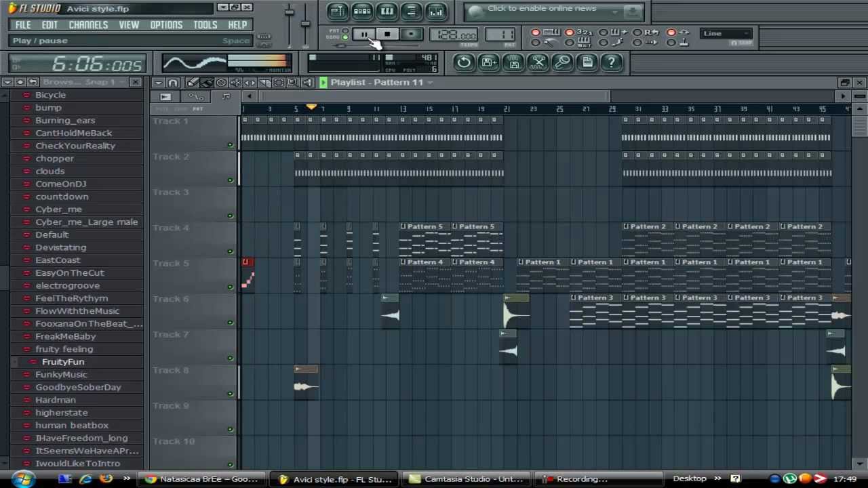Click the tempo display 128.000
The height and width of the screenshot is (488, 868).
click(x=453, y=35)
